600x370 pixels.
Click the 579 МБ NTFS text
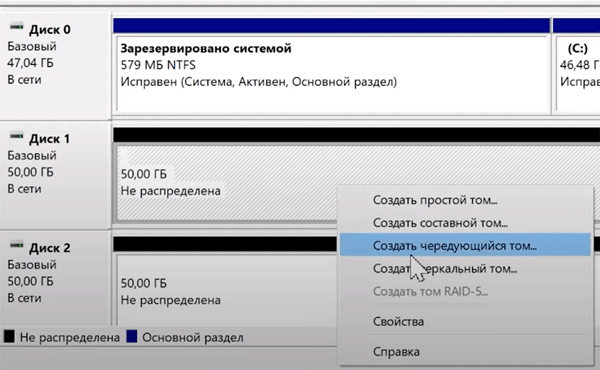[158, 65]
